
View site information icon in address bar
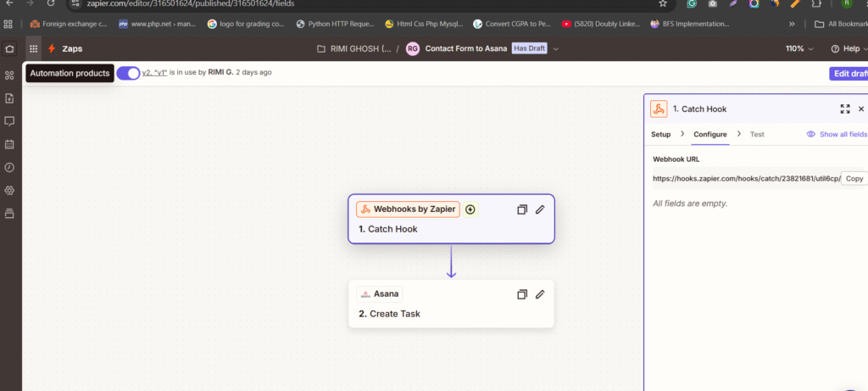pyautogui.click(x=76, y=3)
